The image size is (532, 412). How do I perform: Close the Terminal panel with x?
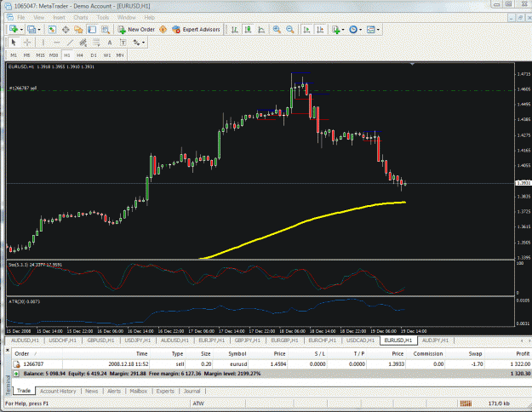(8, 350)
